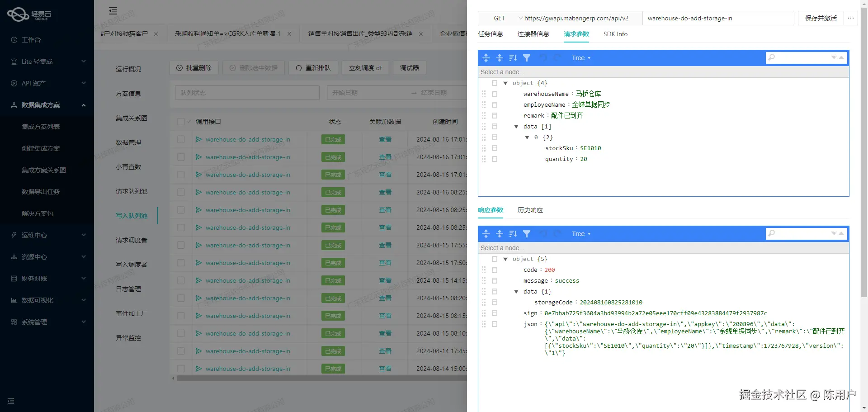The height and width of the screenshot is (412, 868).
Task: Click the sort icon in the 响应参数 editor
Action: [x=513, y=234]
